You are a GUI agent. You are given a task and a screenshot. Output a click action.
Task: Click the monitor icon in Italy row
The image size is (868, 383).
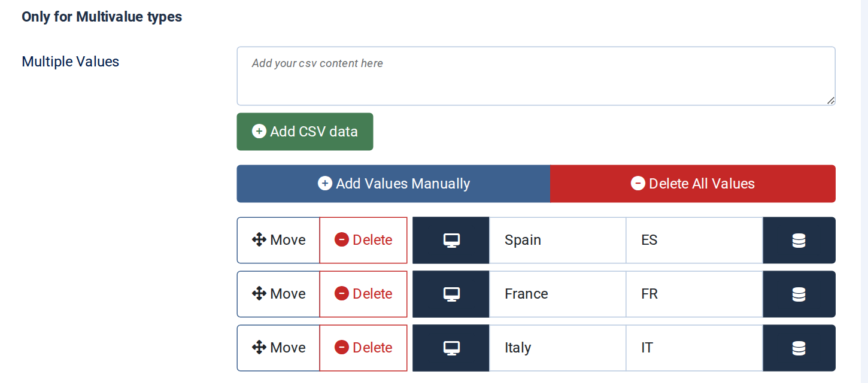click(451, 348)
